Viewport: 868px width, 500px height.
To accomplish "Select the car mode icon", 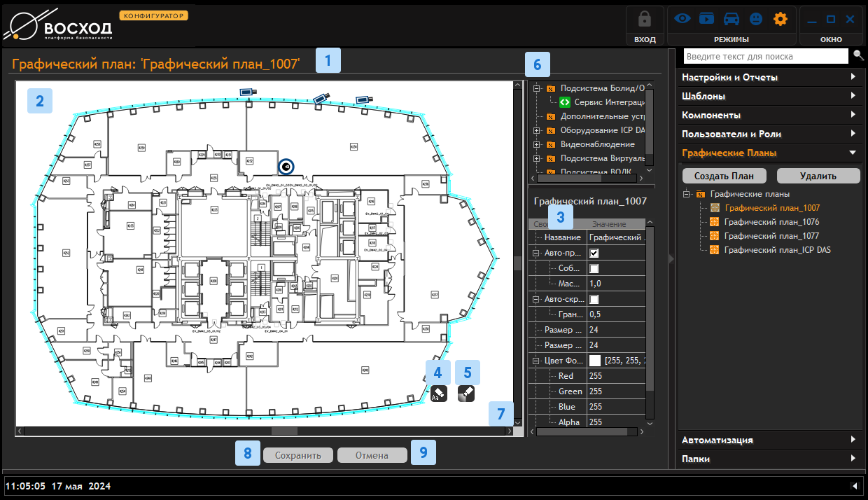I will [731, 19].
